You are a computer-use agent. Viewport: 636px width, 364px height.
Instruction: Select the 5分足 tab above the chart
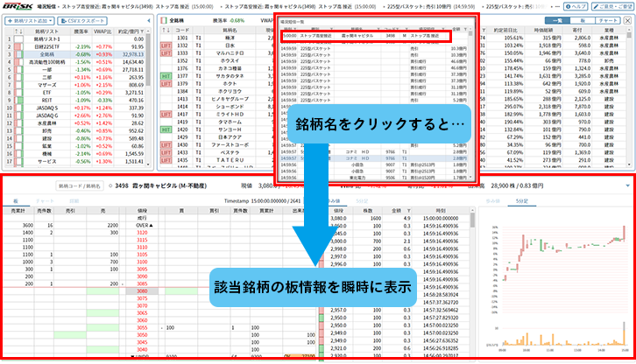coord(522,200)
